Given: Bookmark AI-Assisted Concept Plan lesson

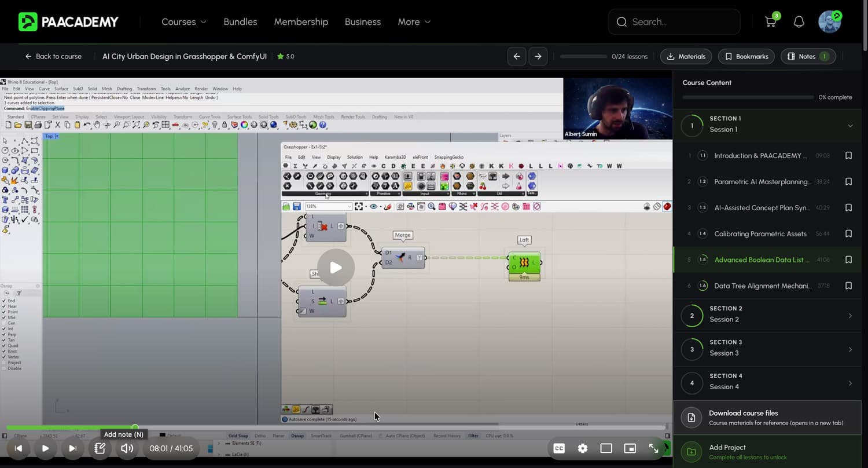Looking at the screenshot, I should (848, 207).
